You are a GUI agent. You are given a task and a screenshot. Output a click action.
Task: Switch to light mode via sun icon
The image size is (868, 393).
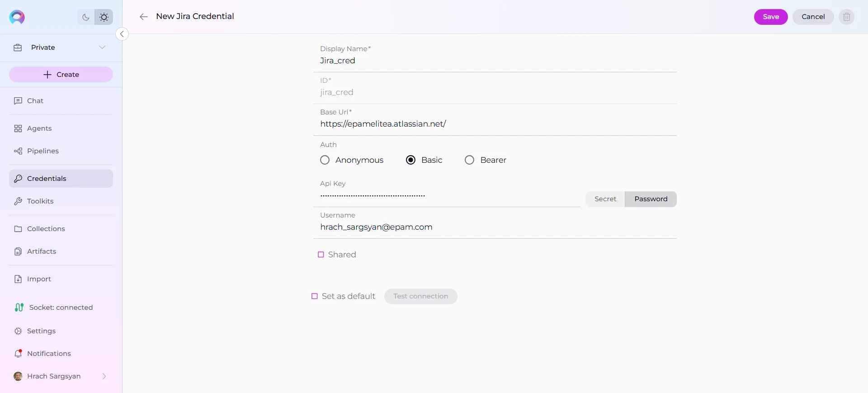[x=104, y=17]
